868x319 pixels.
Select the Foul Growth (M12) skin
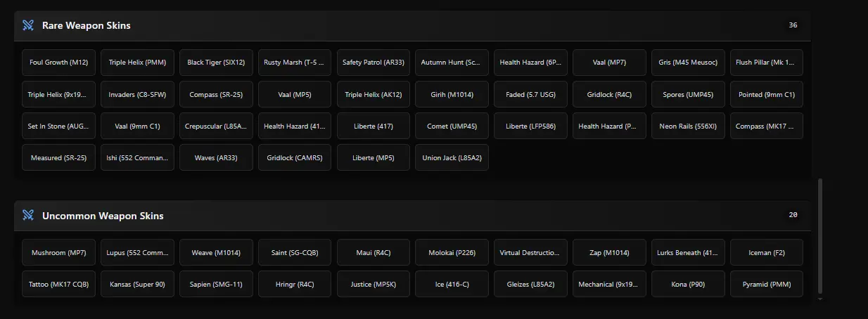(x=58, y=63)
